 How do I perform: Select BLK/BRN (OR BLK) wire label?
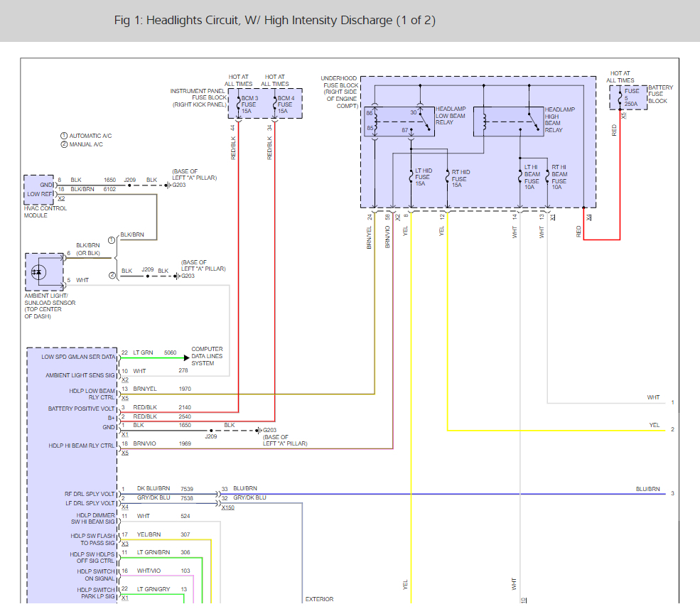point(88,249)
